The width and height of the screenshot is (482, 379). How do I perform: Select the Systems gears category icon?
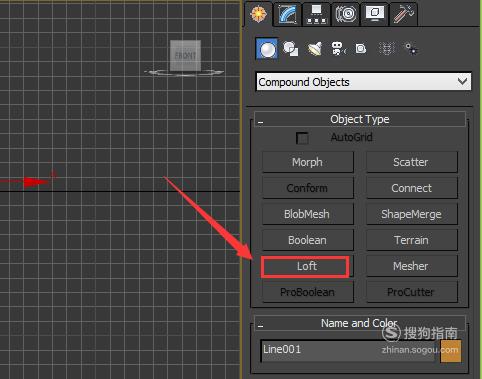click(x=411, y=49)
